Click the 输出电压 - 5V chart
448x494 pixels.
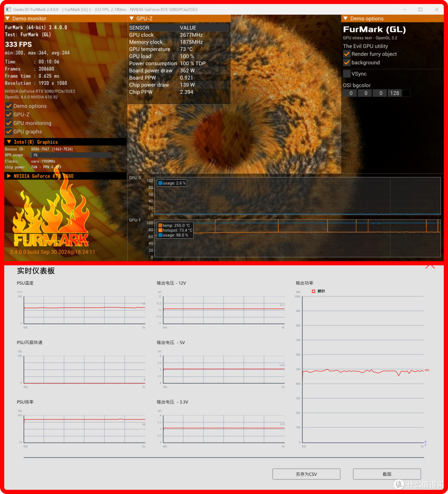click(224, 369)
